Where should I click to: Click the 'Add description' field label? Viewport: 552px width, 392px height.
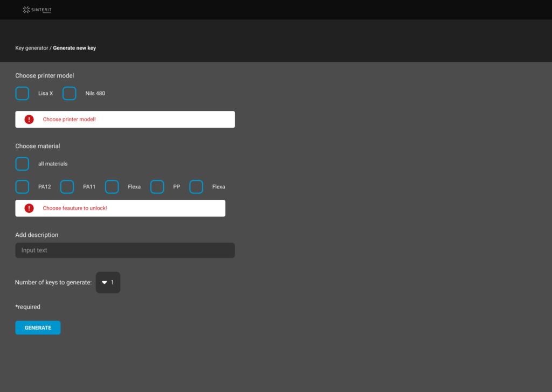point(37,235)
